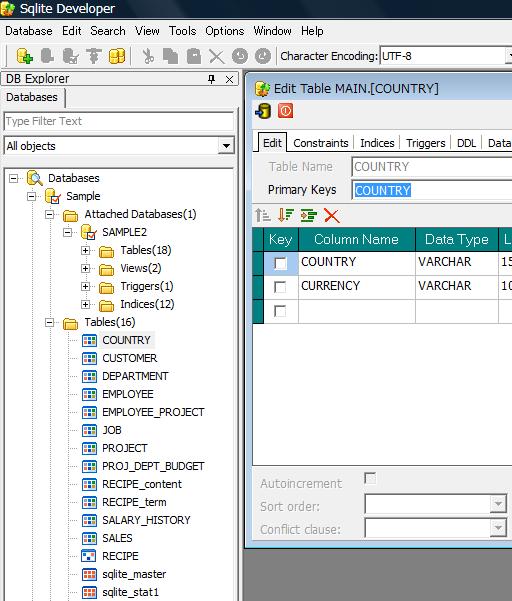Open the Tools menu

tap(182, 31)
